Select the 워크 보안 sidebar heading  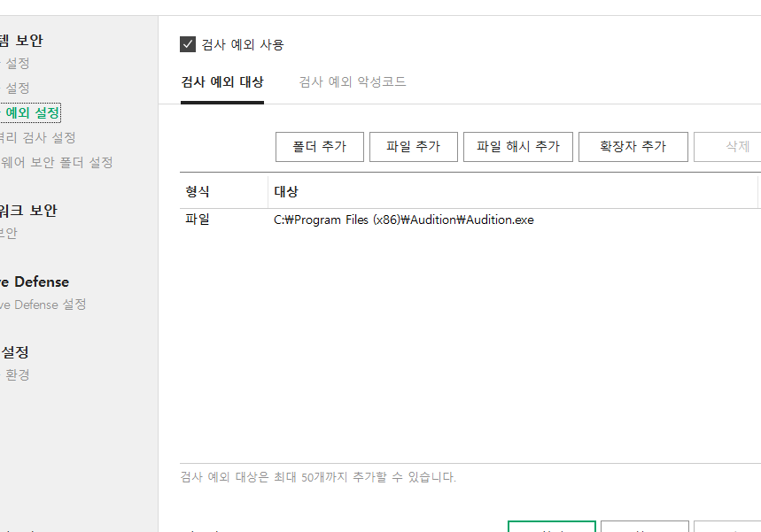tap(28, 211)
